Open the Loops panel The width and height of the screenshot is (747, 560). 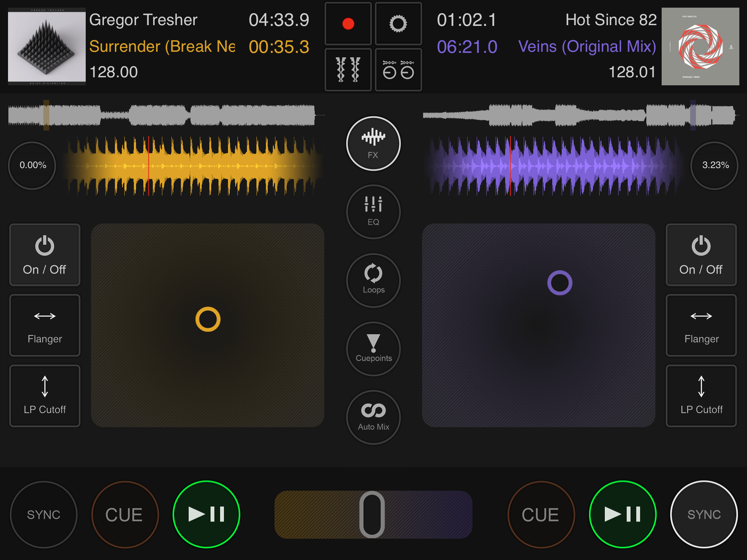click(x=373, y=280)
